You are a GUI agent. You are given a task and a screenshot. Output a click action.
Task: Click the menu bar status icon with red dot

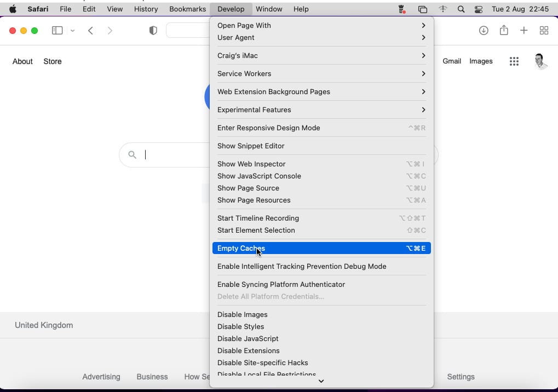402,9
